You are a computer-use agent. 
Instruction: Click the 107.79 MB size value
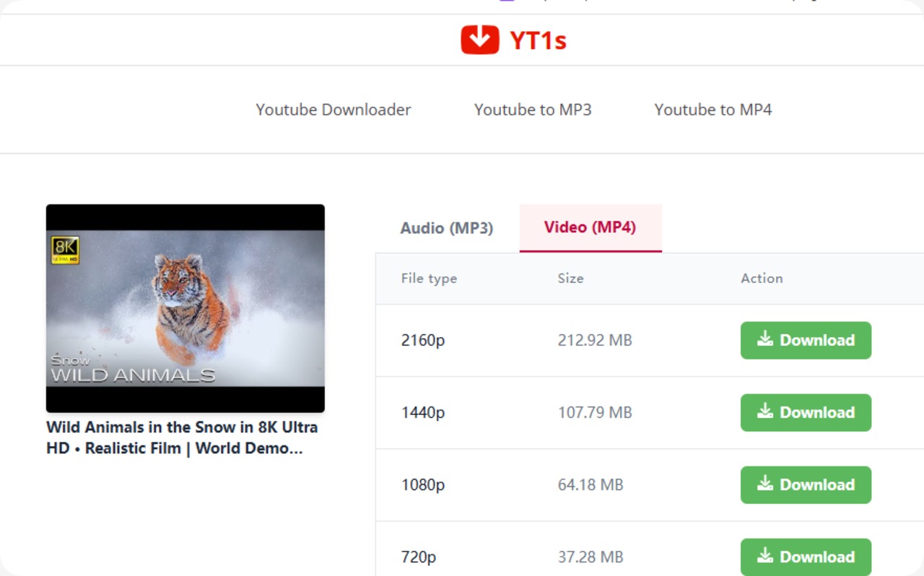pyautogui.click(x=595, y=412)
